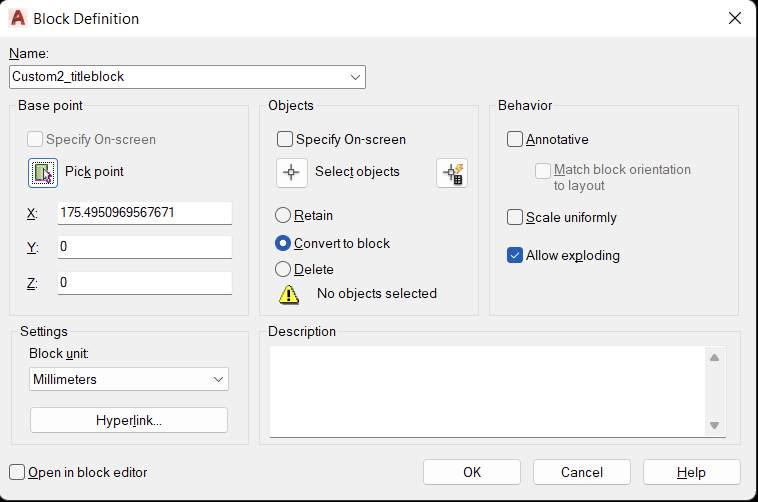Click into the X coordinate field

[x=145, y=213]
